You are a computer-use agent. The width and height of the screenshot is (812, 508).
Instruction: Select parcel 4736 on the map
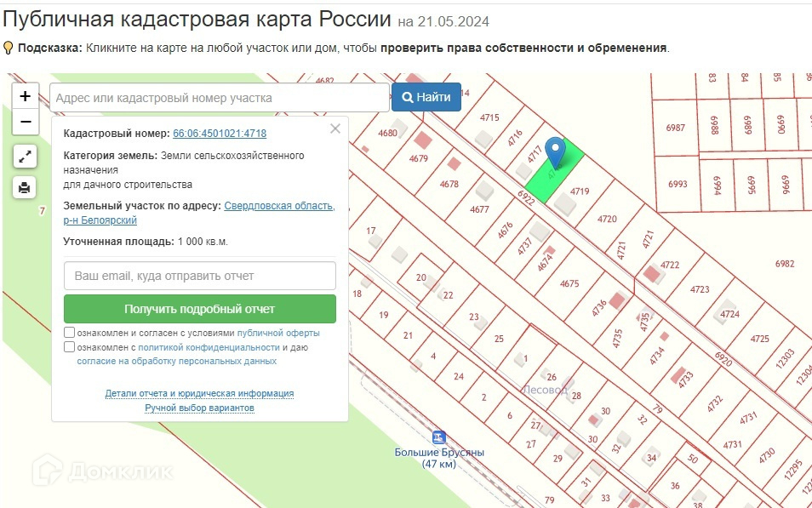(x=599, y=309)
